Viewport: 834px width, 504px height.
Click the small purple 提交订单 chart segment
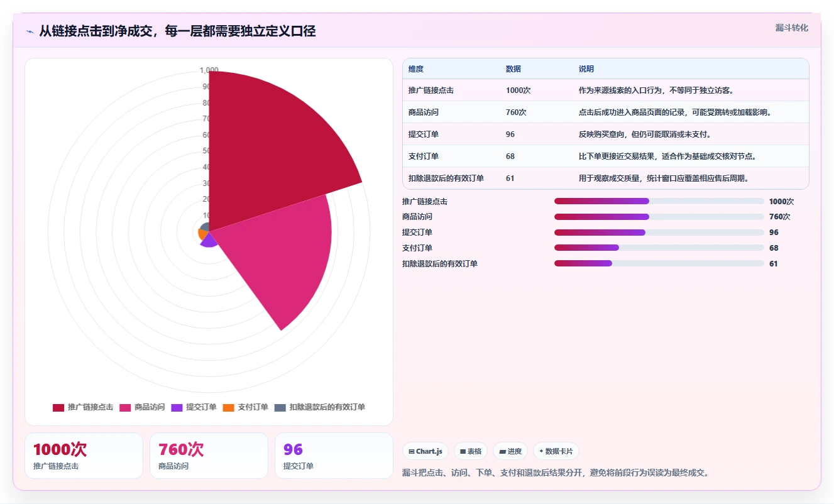[x=210, y=241]
